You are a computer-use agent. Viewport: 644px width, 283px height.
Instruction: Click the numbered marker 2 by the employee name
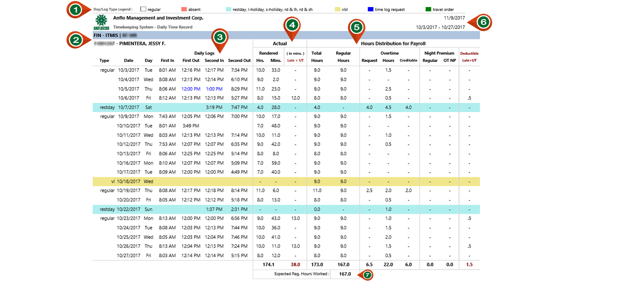pyautogui.click(x=75, y=40)
